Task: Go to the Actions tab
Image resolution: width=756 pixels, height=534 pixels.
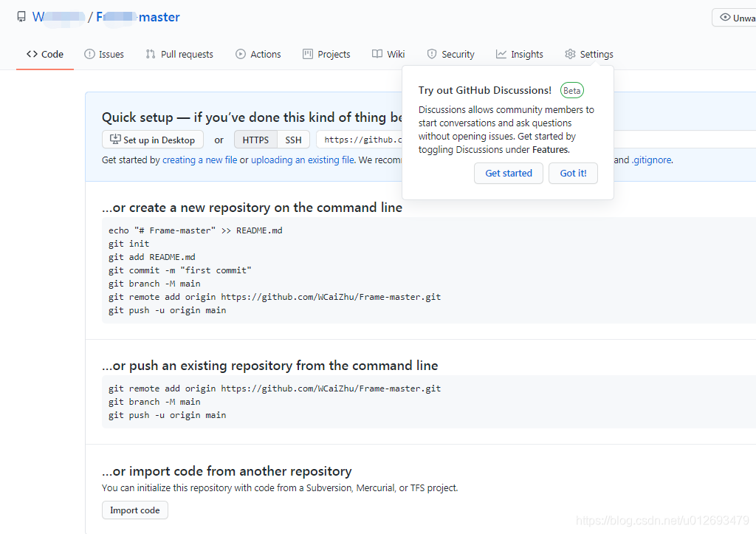Action: (258, 54)
